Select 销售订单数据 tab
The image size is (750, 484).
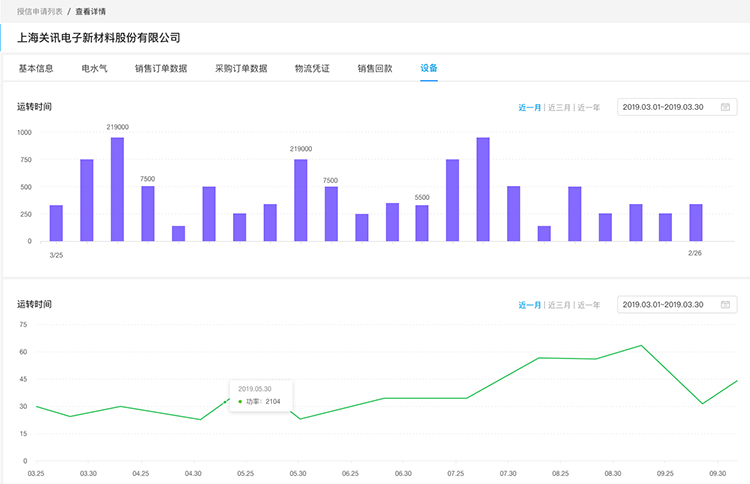pos(161,69)
